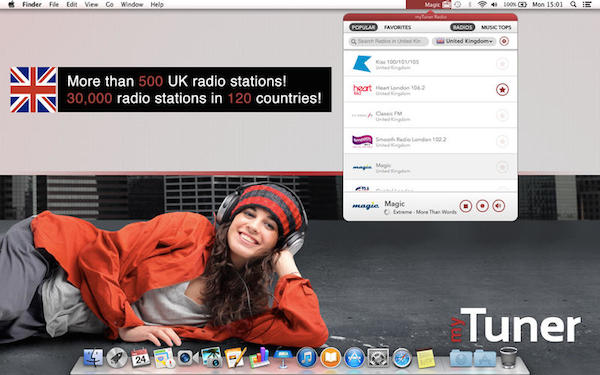
Task: Click the battery 100% indicator
Action: coord(515,5)
